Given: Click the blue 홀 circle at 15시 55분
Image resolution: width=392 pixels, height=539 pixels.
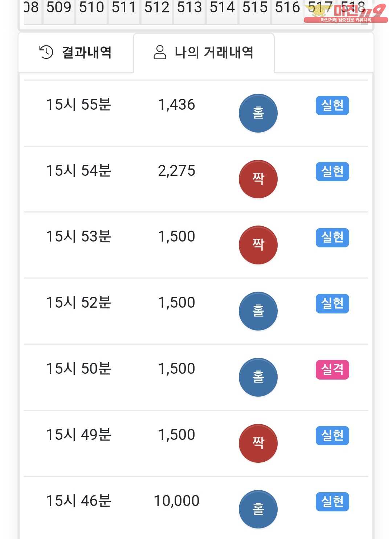Looking at the screenshot, I should [258, 113].
